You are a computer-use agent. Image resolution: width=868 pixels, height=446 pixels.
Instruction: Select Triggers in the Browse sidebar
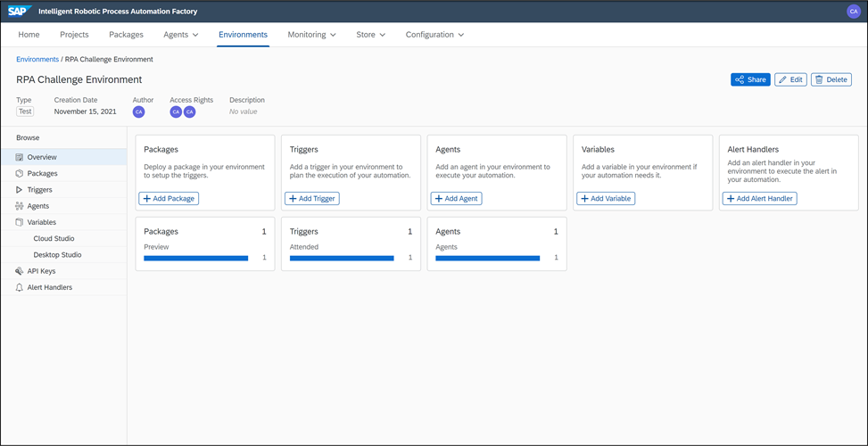63,190
